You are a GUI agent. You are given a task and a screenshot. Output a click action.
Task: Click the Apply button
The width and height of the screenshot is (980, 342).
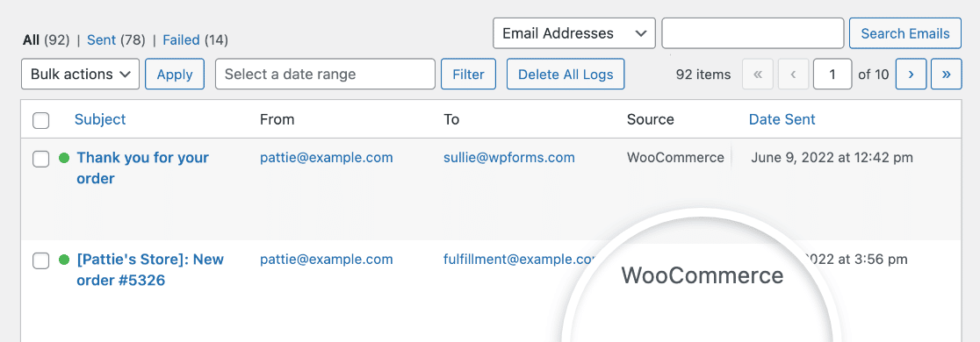(175, 75)
